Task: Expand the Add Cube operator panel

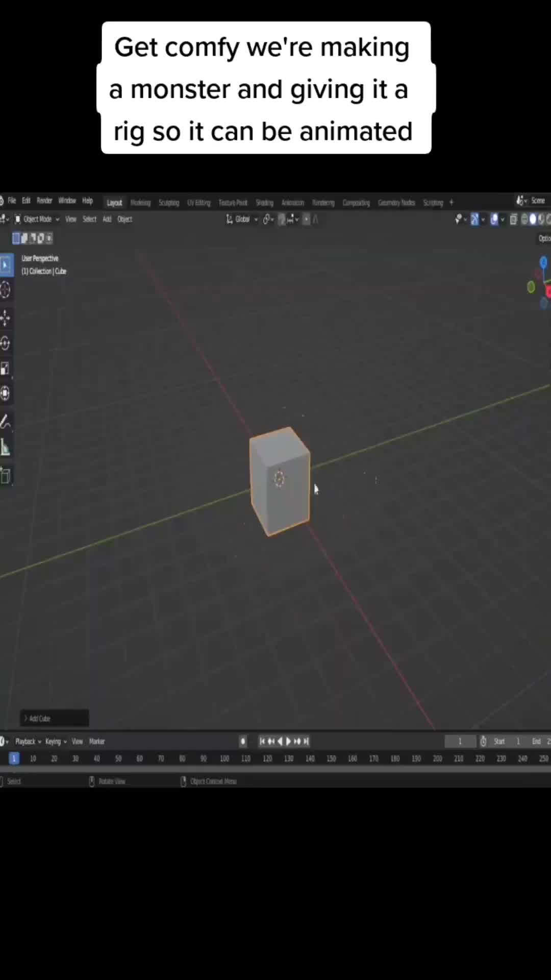Action: [x=54, y=718]
